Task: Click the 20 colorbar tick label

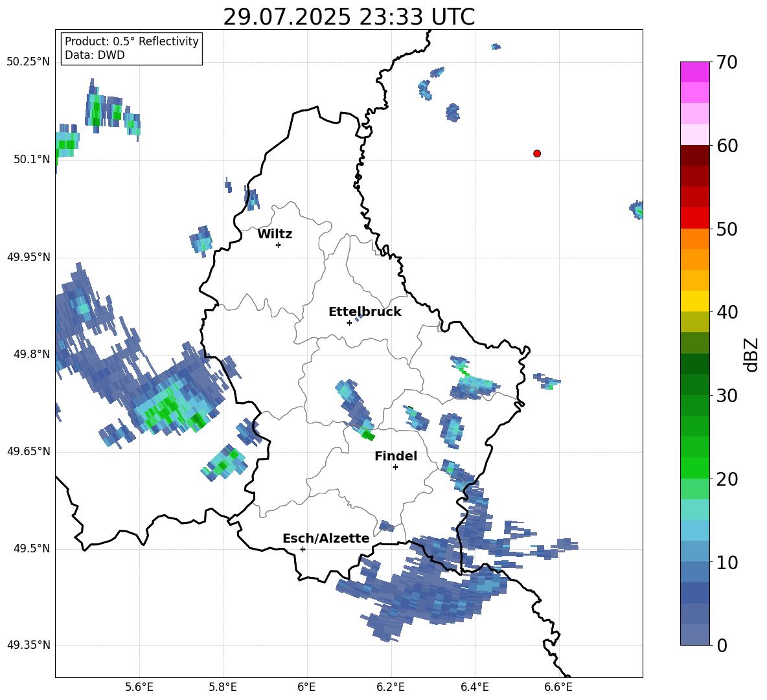Action: [x=727, y=479]
